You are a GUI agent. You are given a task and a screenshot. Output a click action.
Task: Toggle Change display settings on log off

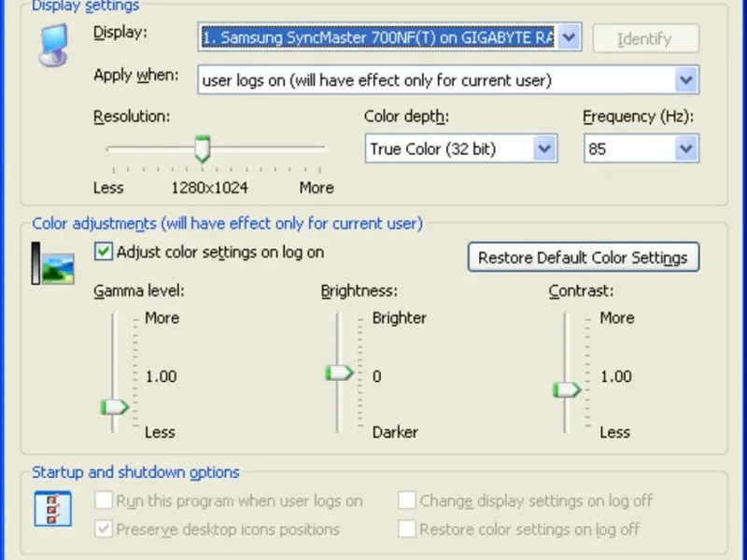point(407,500)
